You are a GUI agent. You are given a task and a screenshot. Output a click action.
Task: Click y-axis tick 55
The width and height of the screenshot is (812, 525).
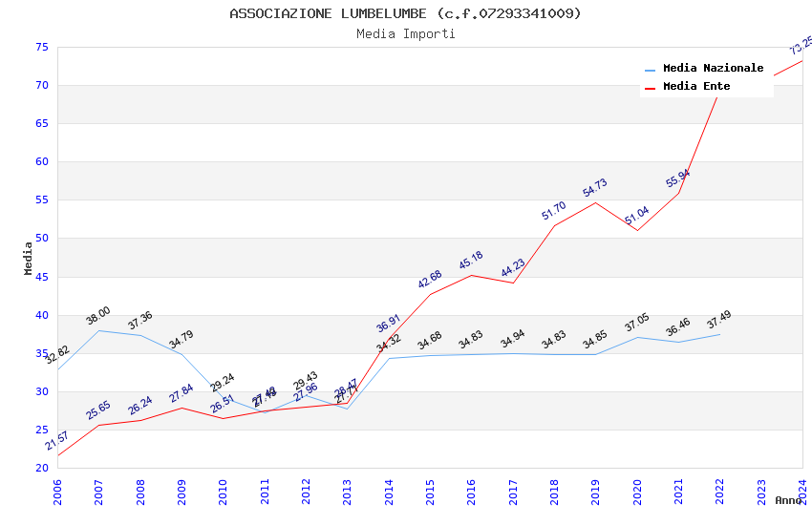point(42,200)
